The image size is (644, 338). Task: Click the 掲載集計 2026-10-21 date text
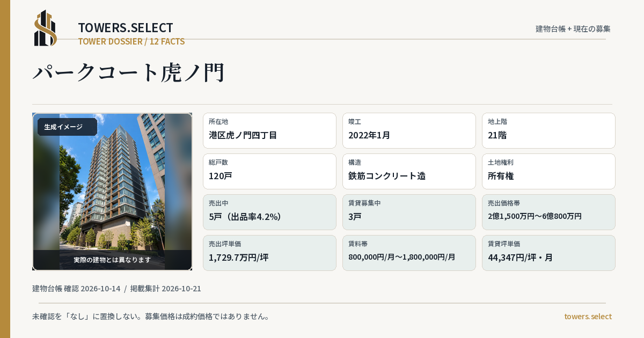pyautogui.click(x=166, y=289)
